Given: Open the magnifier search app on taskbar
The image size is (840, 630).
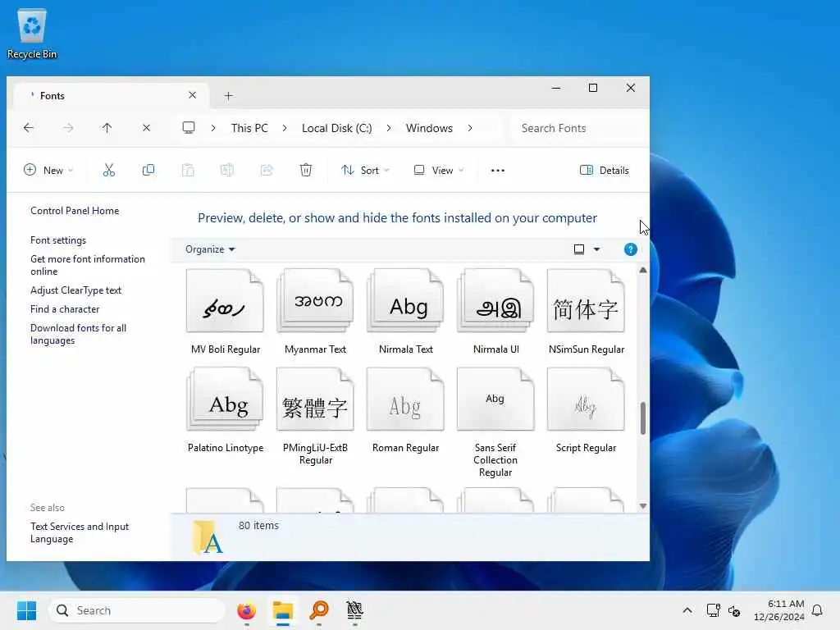Looking at the screenshot, I should click(319, 610).
